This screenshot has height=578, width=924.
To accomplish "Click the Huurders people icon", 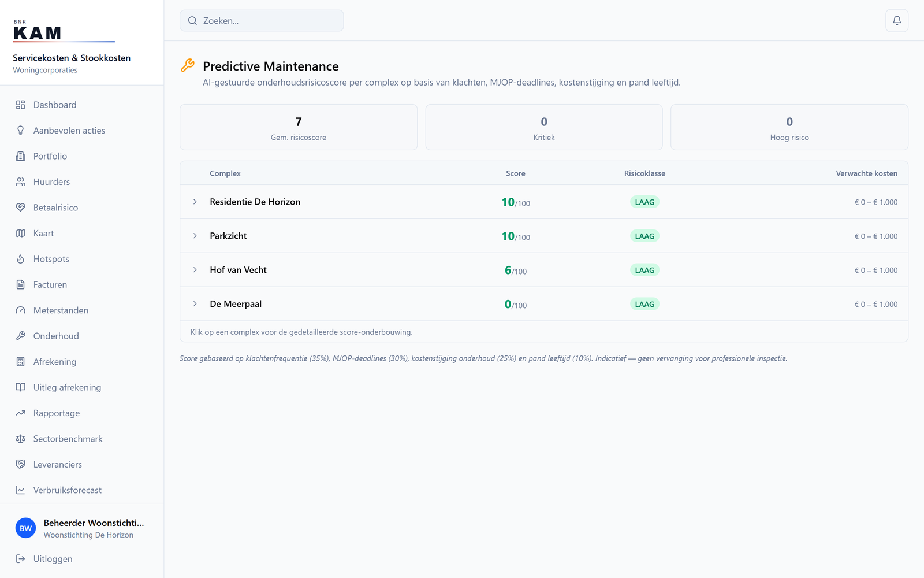I will click(x=21, y=182).
